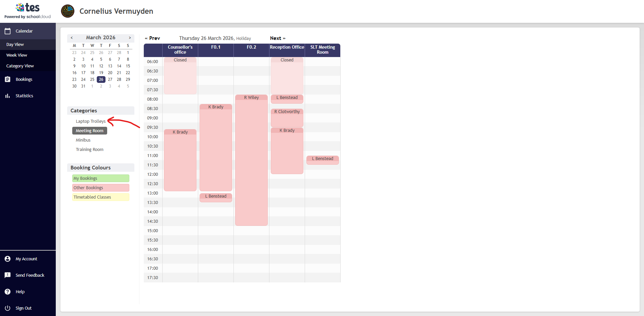Click the Closed block in Counsellor's office
Viewport: 644px width, 316px height.
click(180, 76)
